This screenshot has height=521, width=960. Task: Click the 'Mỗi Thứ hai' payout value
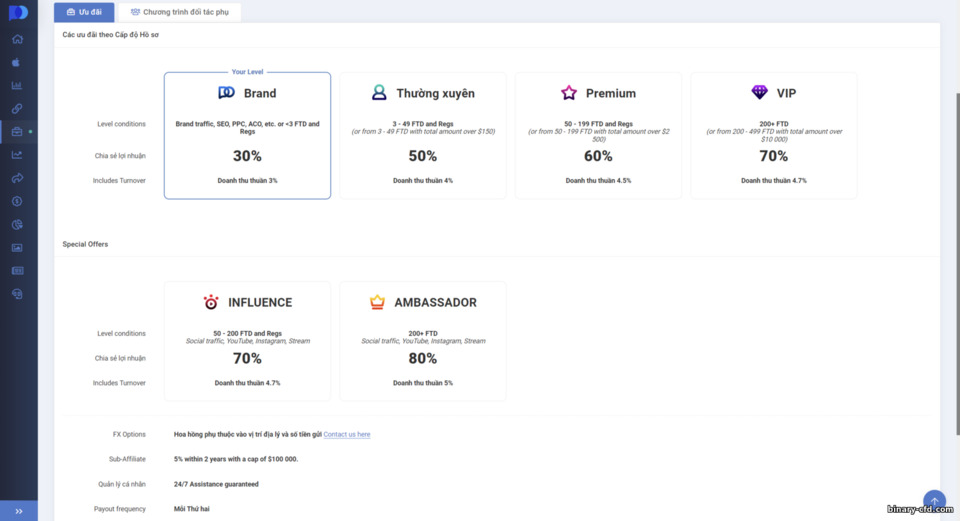(192, 509)
